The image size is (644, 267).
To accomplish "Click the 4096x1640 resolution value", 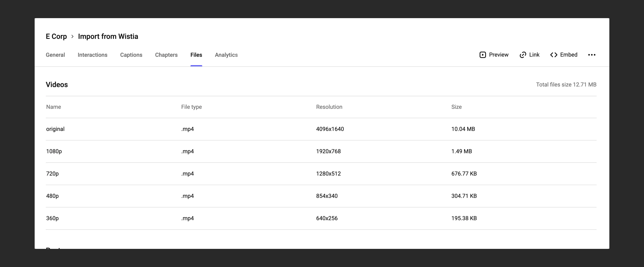I will coord(330,129).
